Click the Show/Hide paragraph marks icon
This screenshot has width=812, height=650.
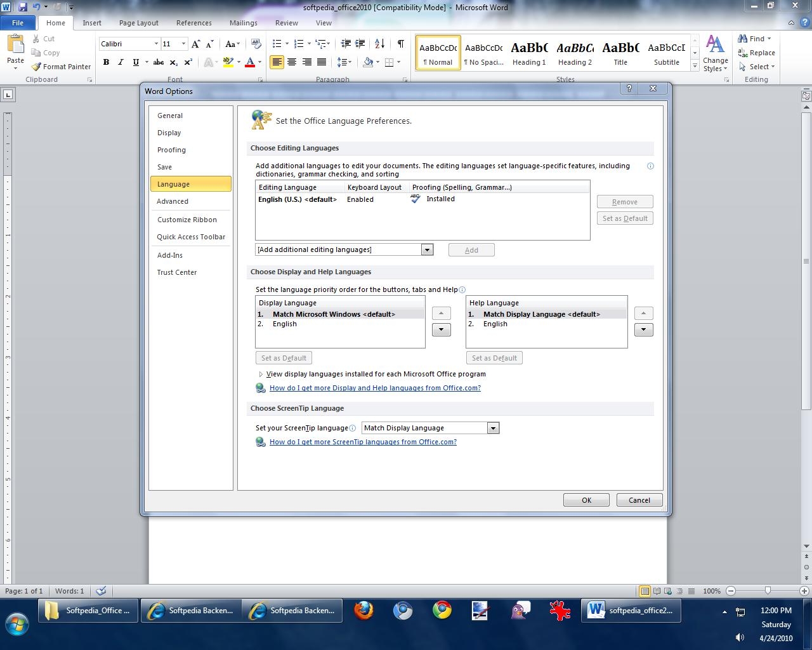click(x=400, y=44)
